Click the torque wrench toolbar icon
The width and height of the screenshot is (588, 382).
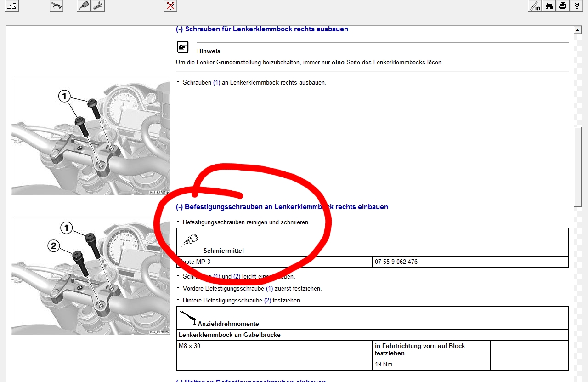click(57, 6)
